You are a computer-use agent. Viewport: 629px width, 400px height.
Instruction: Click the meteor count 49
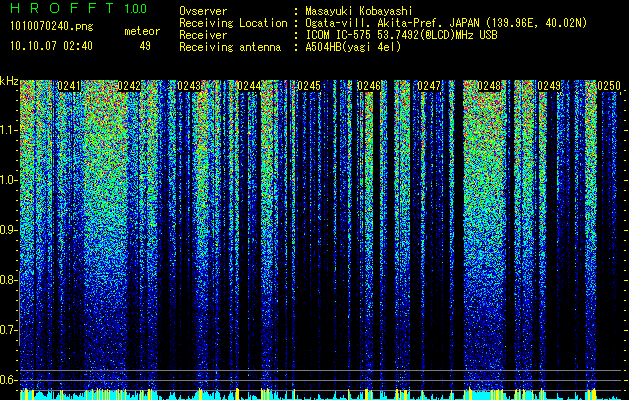(x=145, y=46)
